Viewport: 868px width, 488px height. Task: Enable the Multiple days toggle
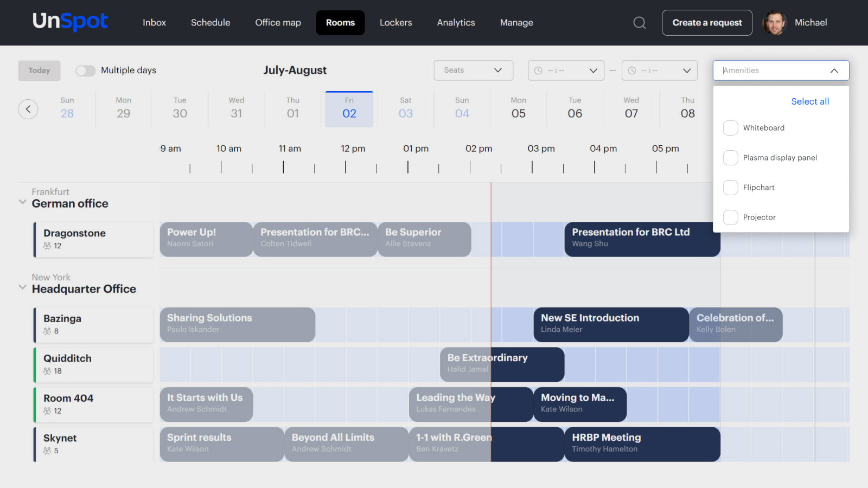point(85,70)
